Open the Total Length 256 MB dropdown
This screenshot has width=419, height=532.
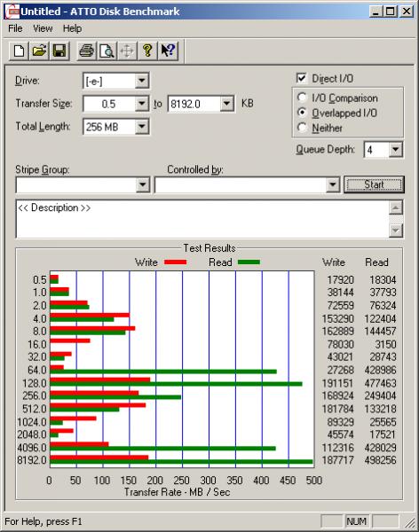click(x=141, y=127)
